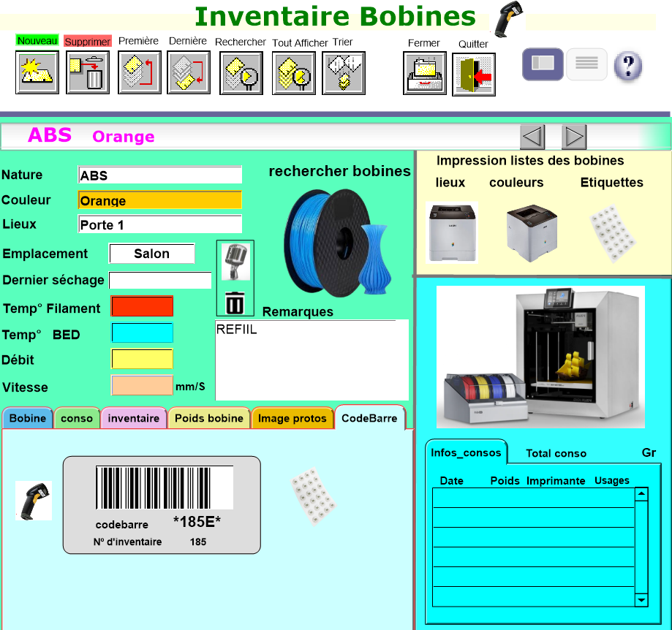The height and width of the screenshot is (630, 672).
Task: Click the yellow Débit field
Action: [x=142, y=359]
